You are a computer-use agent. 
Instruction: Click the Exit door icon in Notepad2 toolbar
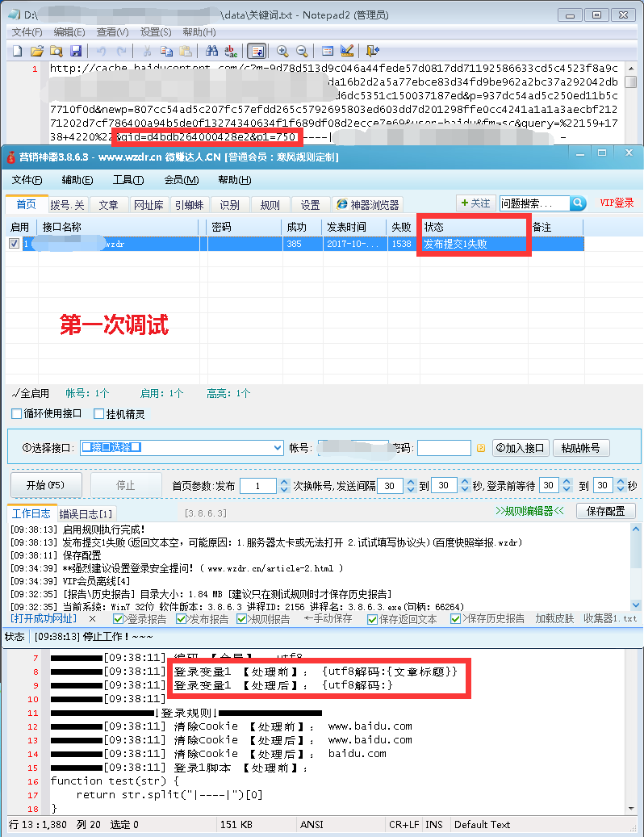point(372,51)
